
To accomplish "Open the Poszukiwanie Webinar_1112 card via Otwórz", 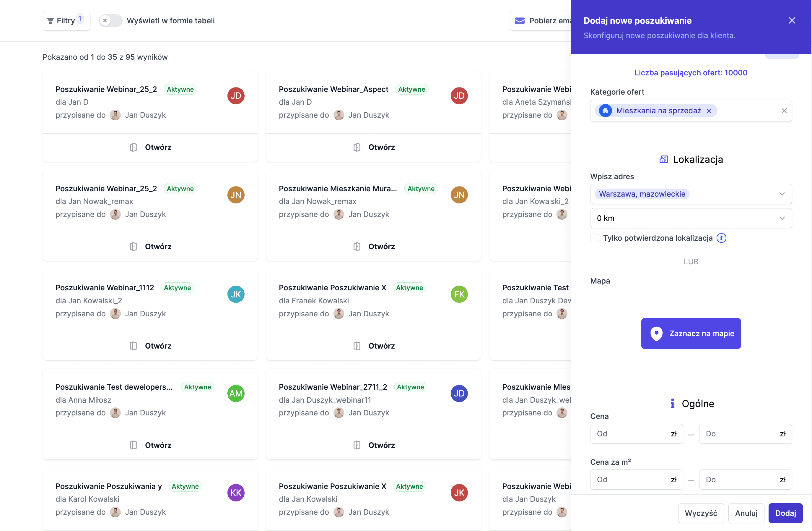I will tap(150, 346).
